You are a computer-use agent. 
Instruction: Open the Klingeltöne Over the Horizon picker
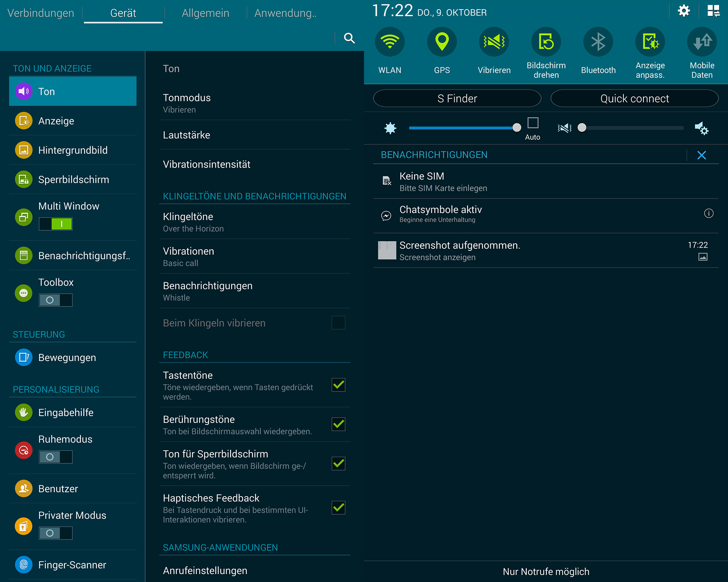255,222
